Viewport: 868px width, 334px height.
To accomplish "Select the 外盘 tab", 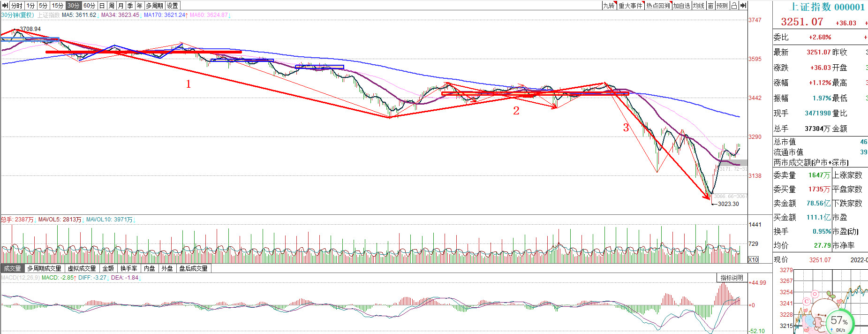I will click(167, 268).
